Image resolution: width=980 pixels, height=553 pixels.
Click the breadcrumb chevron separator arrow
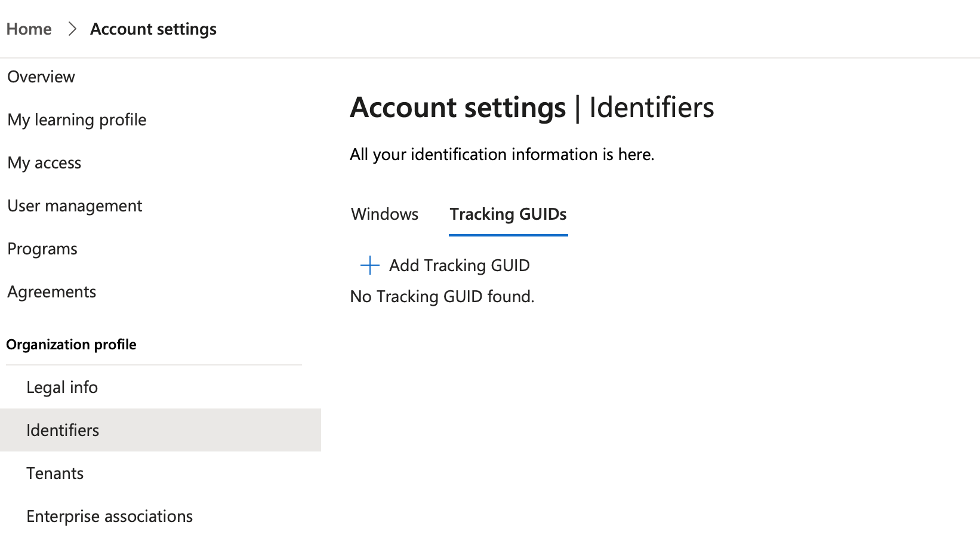72,29
